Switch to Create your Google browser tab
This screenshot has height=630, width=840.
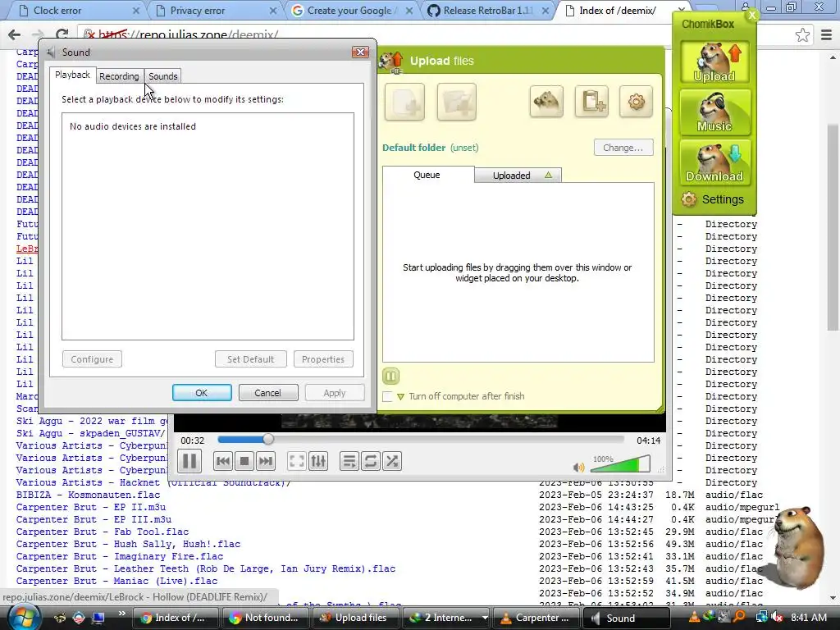click(353, 10)
